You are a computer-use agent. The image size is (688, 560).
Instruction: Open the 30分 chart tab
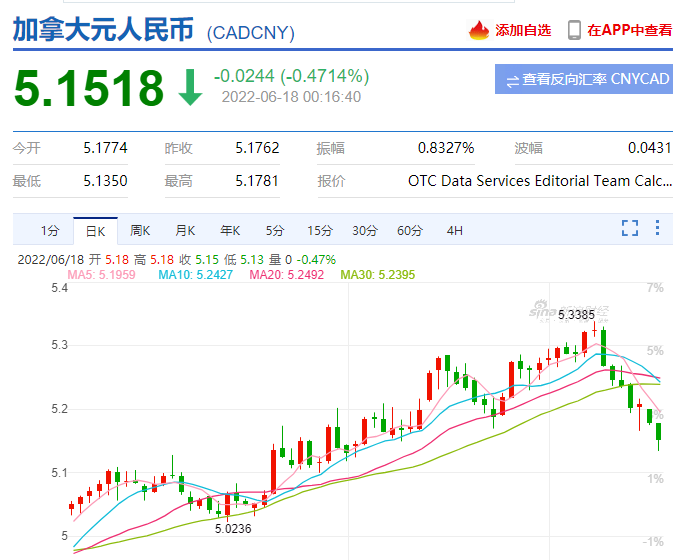(x=365, y=231)
